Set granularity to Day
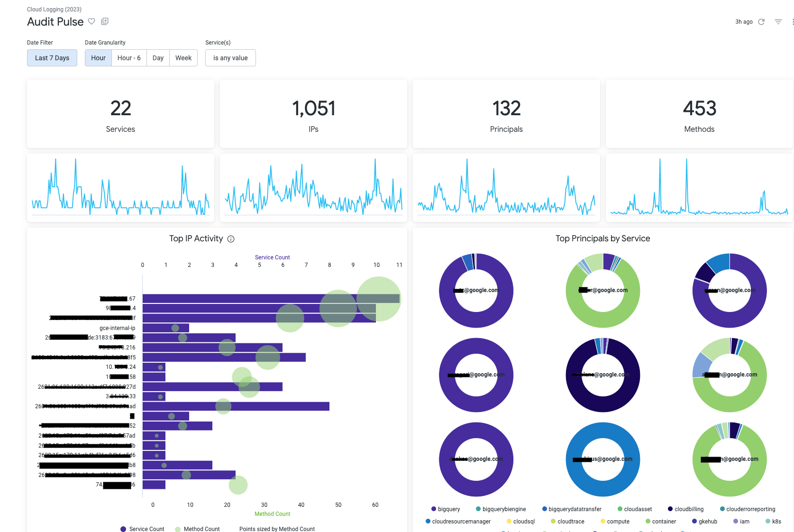 (158, 58)
